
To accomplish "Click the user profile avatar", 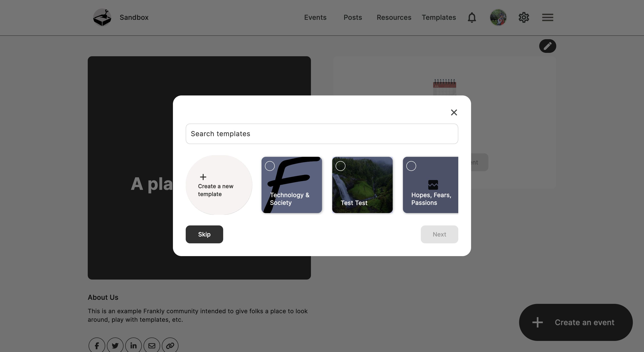I will click(x=498, y=17).
